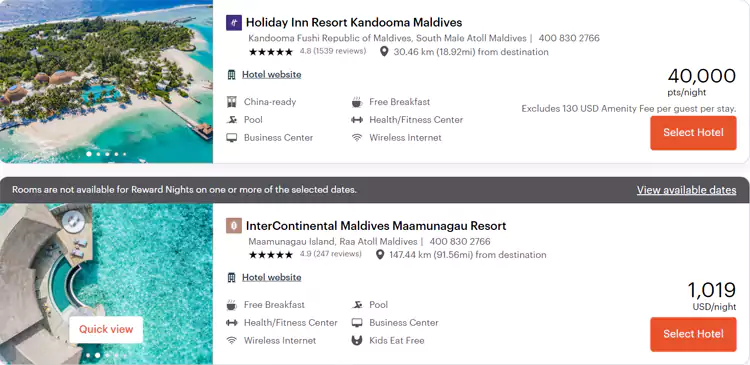Open View available dates link
The image size is (750, 365).
(686, 190)
